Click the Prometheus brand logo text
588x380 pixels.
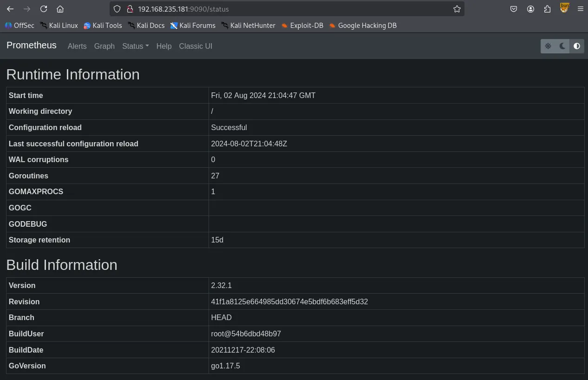(x=32, y=45)
